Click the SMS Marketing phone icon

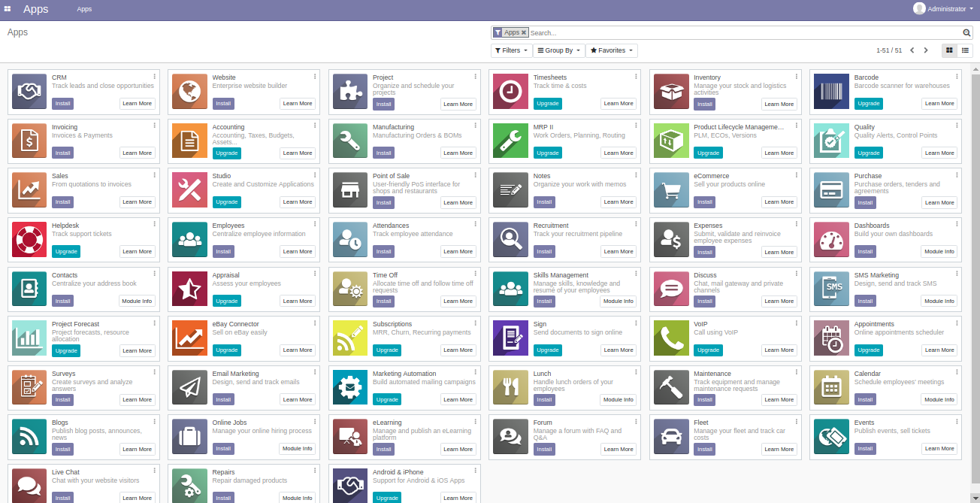click(831, 289)
